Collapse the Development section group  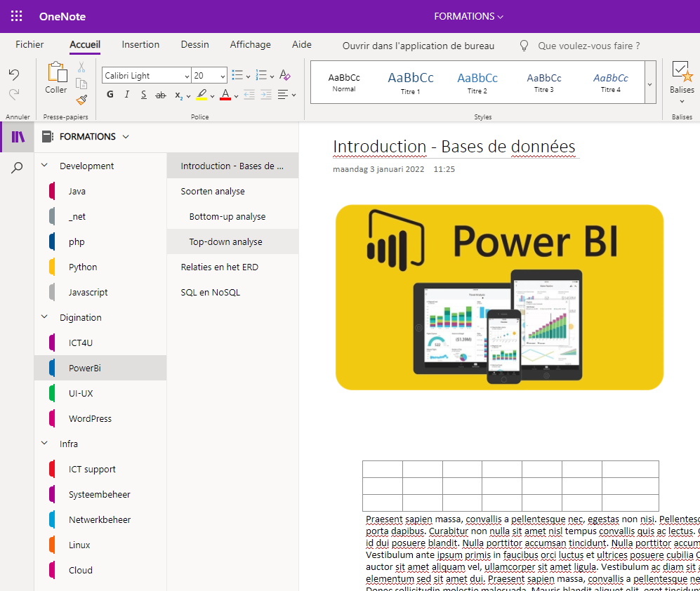pyautogui.click(x=45, y=166)
